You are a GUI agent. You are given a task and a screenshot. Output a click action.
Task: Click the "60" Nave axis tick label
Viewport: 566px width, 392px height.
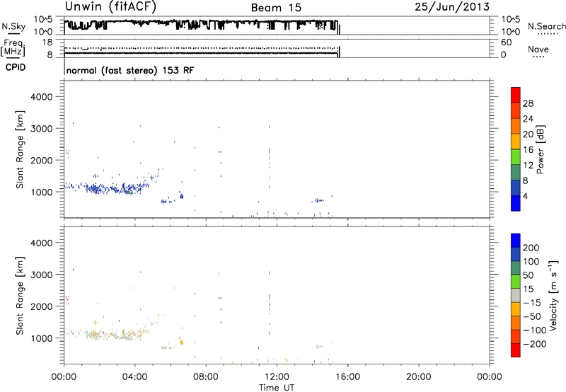click(x=506, y=42)
